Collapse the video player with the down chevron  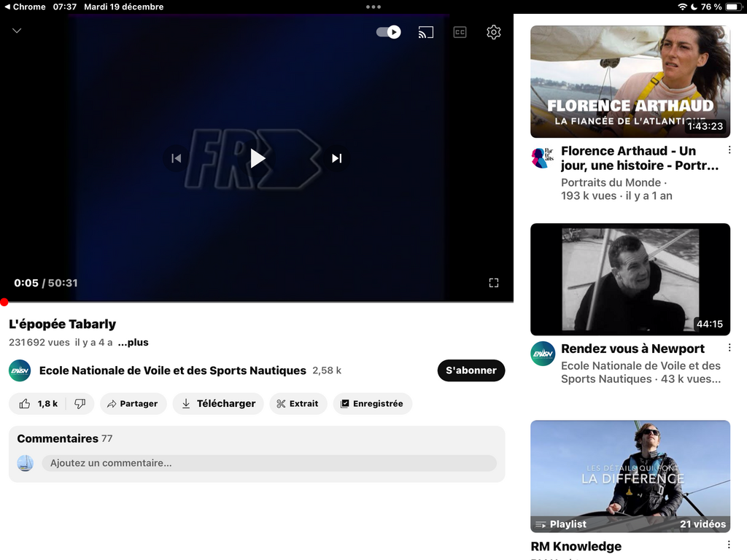click(17, 31)
